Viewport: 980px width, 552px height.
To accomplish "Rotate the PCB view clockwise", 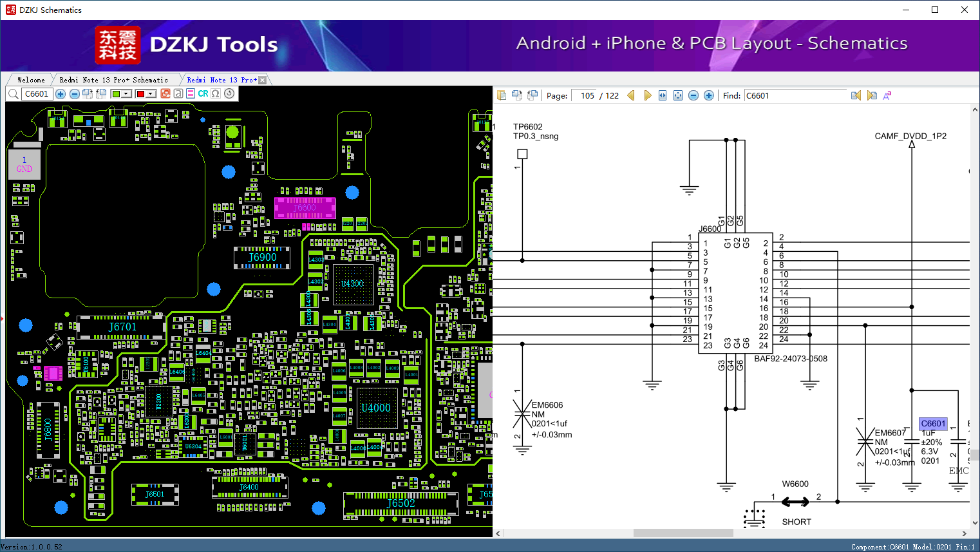I will pos(88,94).
